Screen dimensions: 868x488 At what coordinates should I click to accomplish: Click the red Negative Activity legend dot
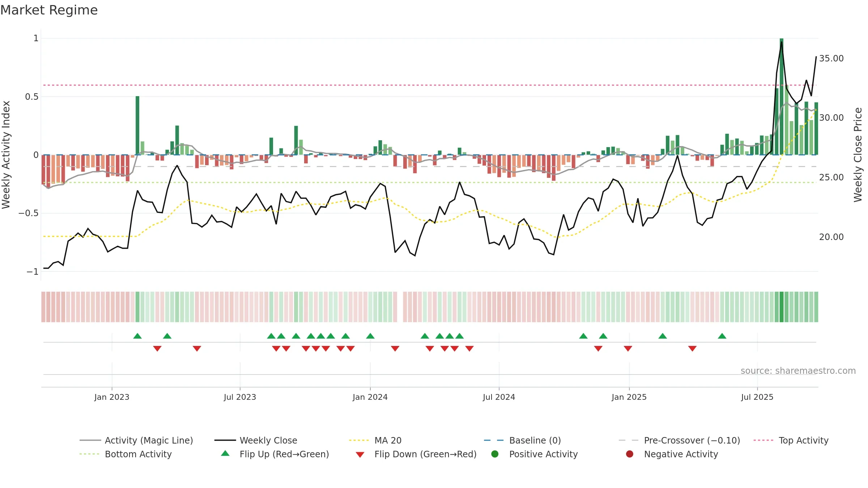pyautogui.click(x=630, y=454)
